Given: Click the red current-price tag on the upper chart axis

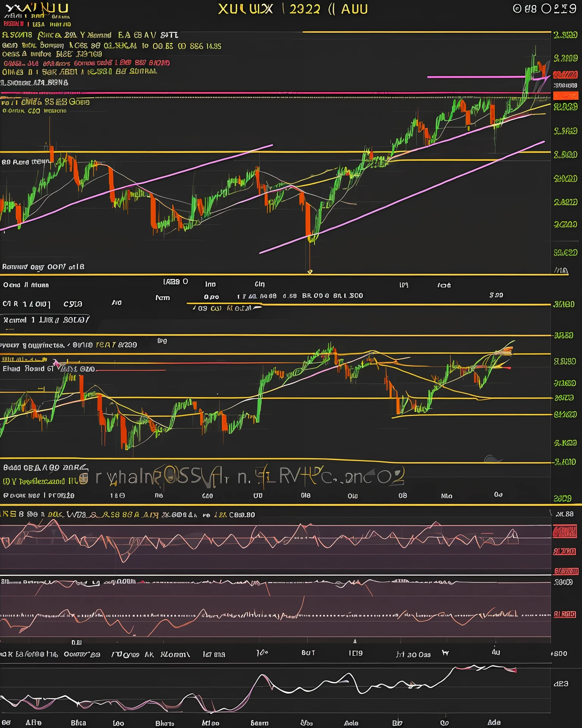Looking at the screenshot, I should click(565, 75).
